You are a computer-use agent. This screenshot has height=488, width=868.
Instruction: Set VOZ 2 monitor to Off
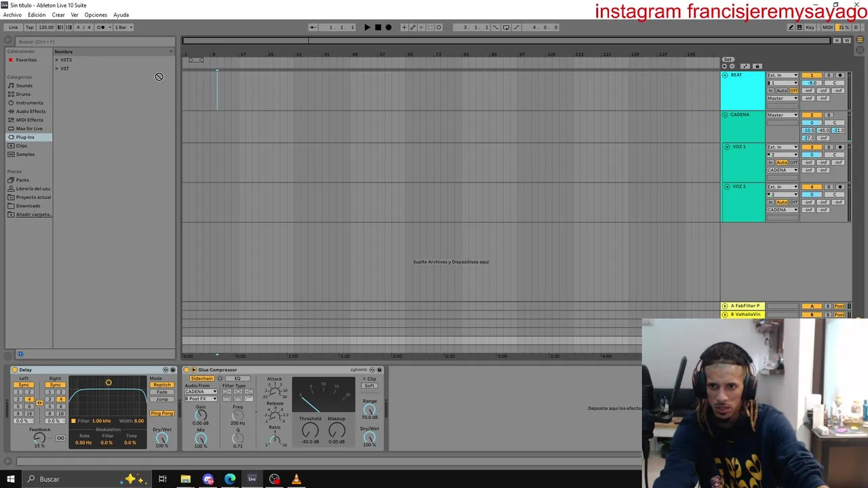[793, 202]
